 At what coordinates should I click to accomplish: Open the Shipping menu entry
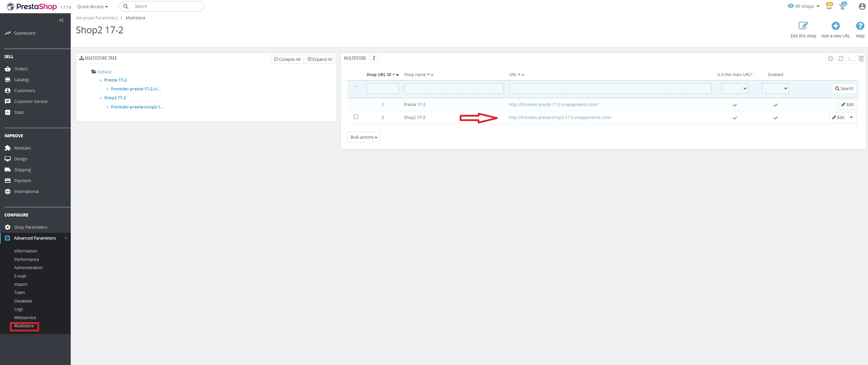pos(22,170)
